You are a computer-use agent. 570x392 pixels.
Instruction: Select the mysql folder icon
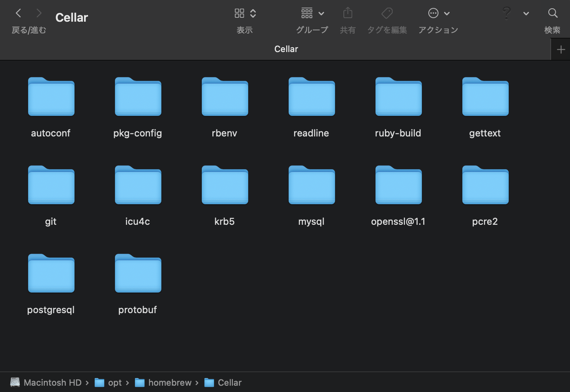(312, 185)
